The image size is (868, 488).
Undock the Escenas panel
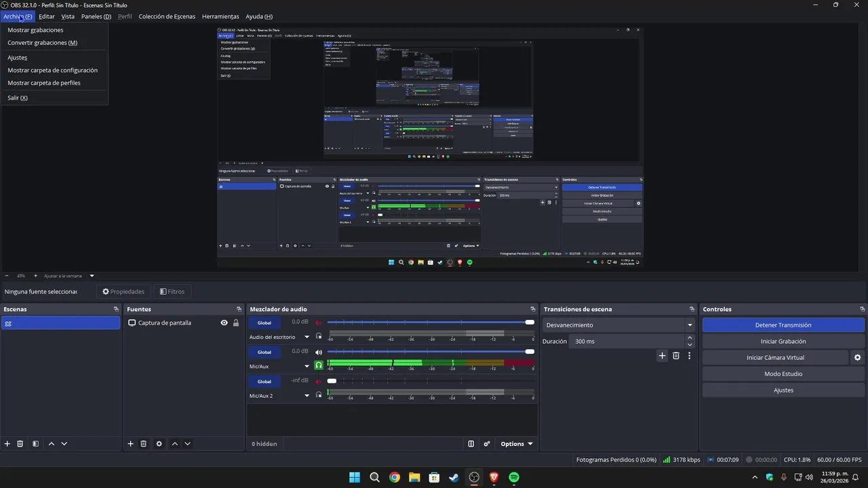116,309
